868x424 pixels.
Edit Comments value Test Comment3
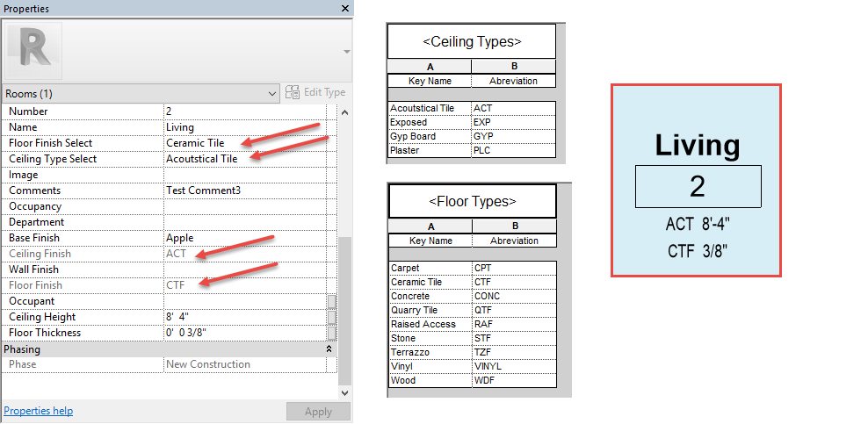point(245,190)
